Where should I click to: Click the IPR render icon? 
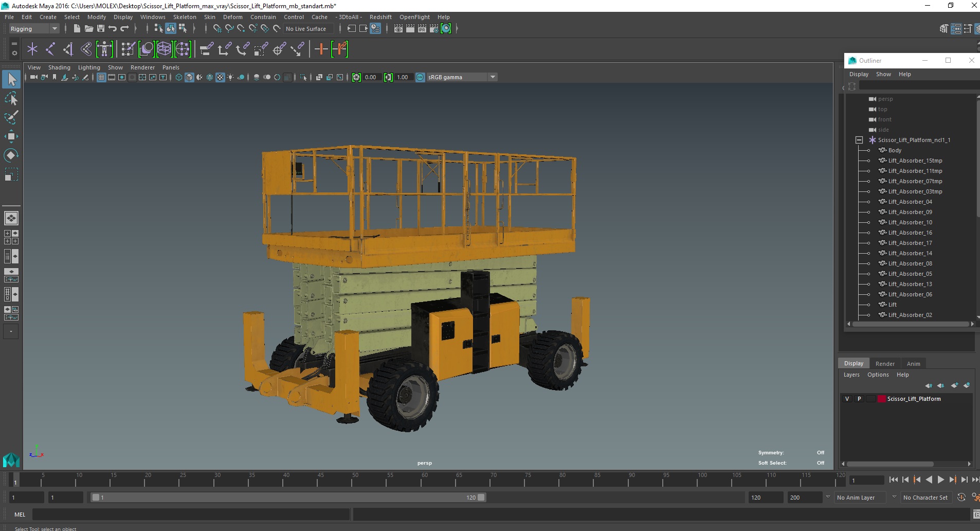click(422, 29)
